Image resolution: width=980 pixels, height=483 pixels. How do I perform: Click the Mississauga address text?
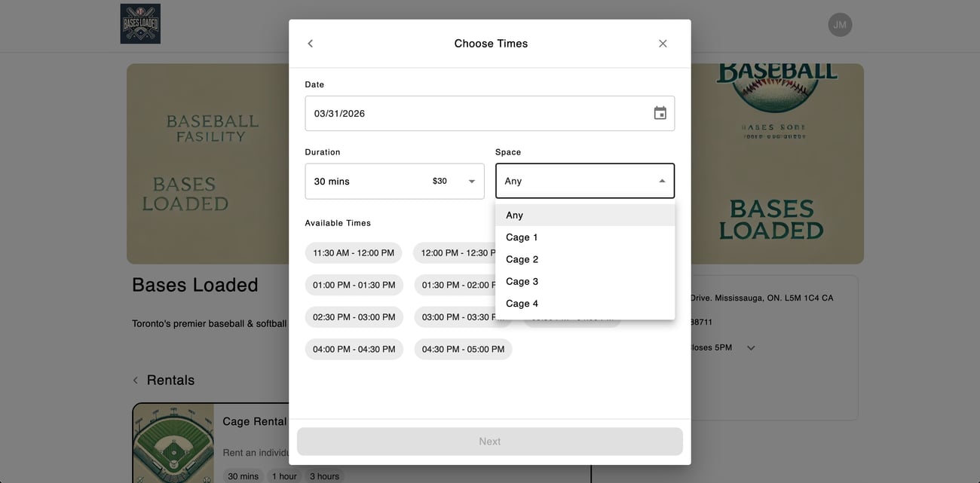761,298
